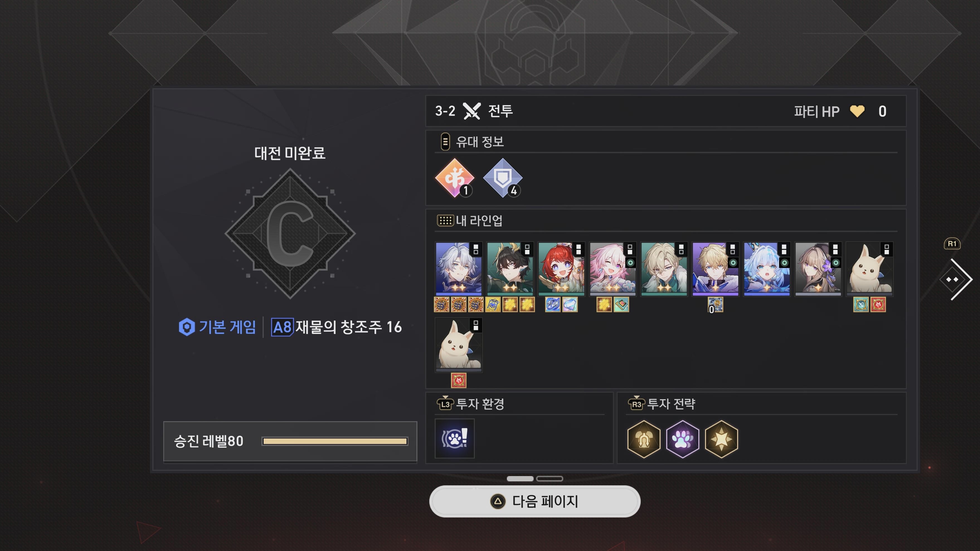Screen dimensions: 980x551
Task: Select the silver-haired character portrait
Action: point(458,269)
